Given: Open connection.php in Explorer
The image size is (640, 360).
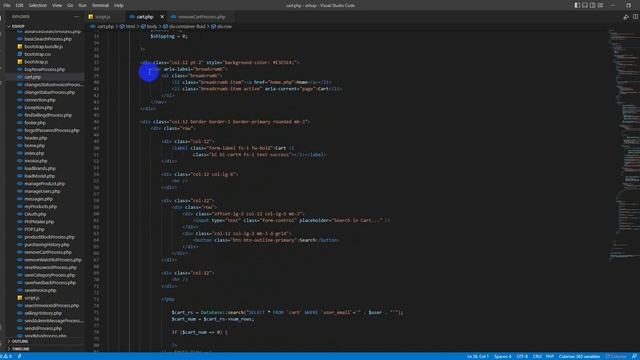Looking at the screenshot, I should [40, 100].
